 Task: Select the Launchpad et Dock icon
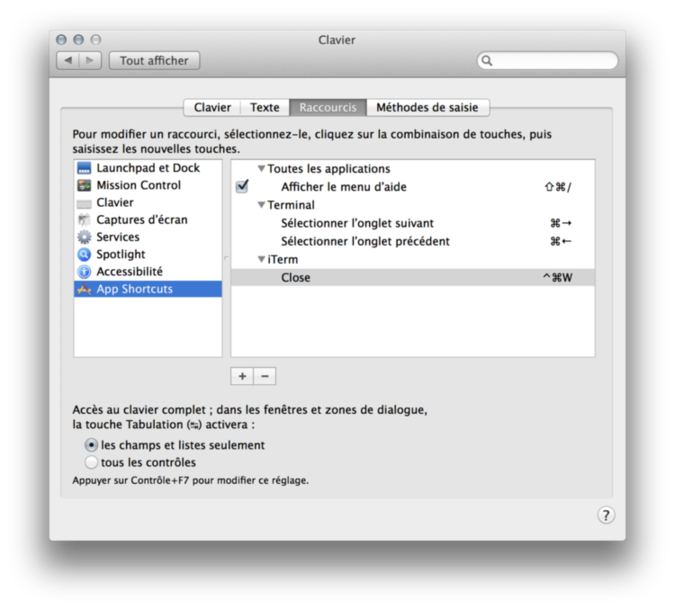pos(85,168)
